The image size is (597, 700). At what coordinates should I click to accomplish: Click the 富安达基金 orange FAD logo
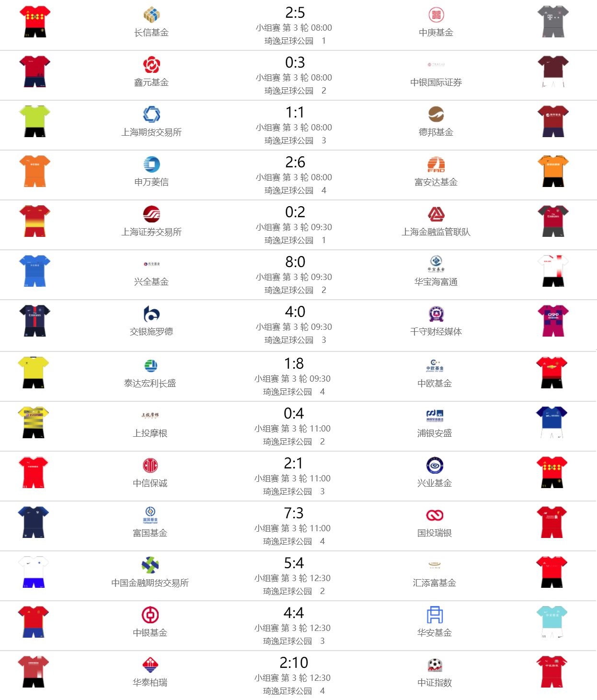pyautogui.click(x=436, y=164)
